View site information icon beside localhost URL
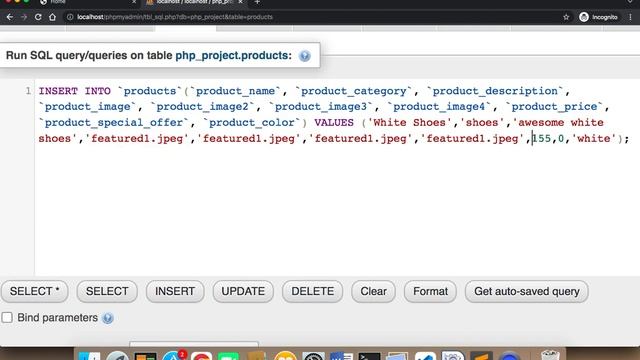The image size is (640, 360). (70, 17)
